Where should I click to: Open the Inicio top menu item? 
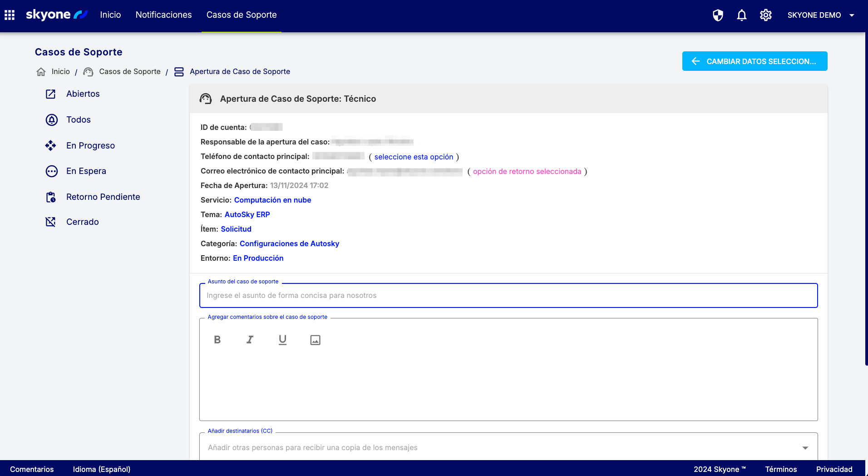pos(110,15)
